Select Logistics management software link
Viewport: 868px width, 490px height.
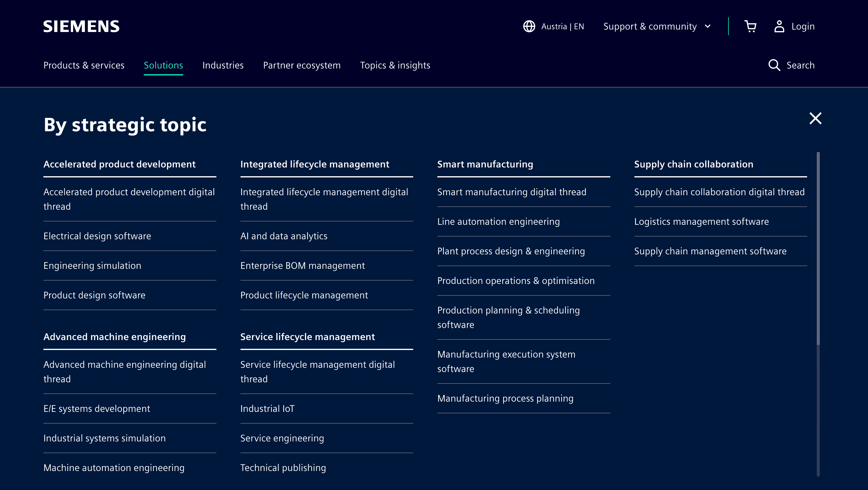coord(701,221)
